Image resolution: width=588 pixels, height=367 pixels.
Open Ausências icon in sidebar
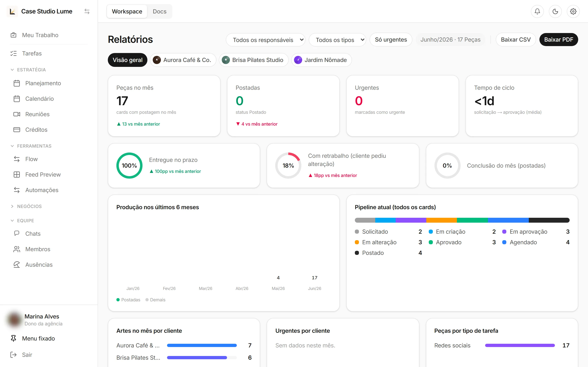(x=17, y=265)
